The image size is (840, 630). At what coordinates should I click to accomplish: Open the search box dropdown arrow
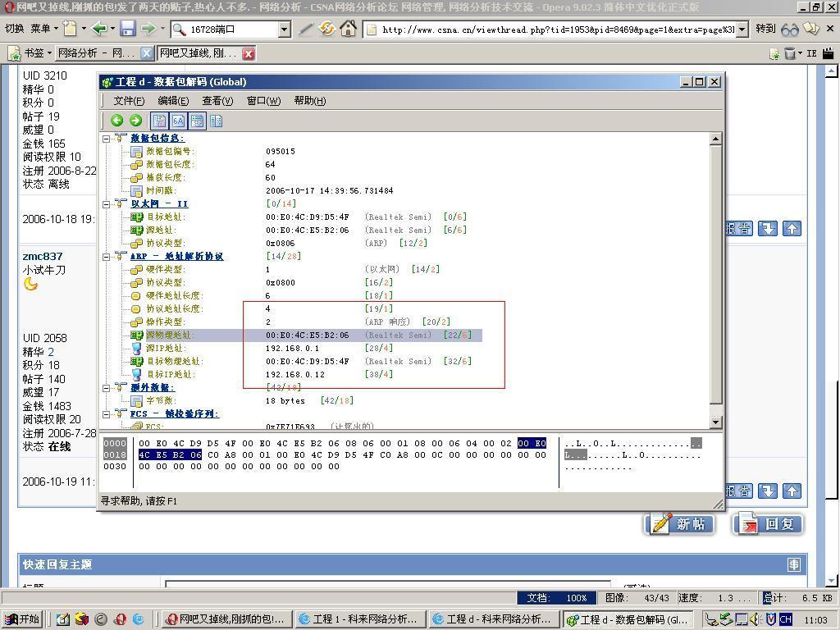point(284,30)
